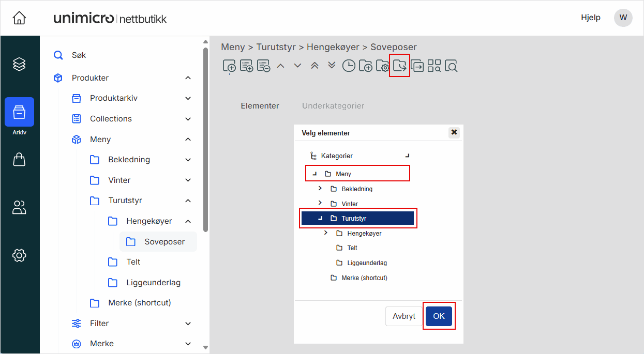Click the move to top double-chevron icon

(x=314, y=66)
